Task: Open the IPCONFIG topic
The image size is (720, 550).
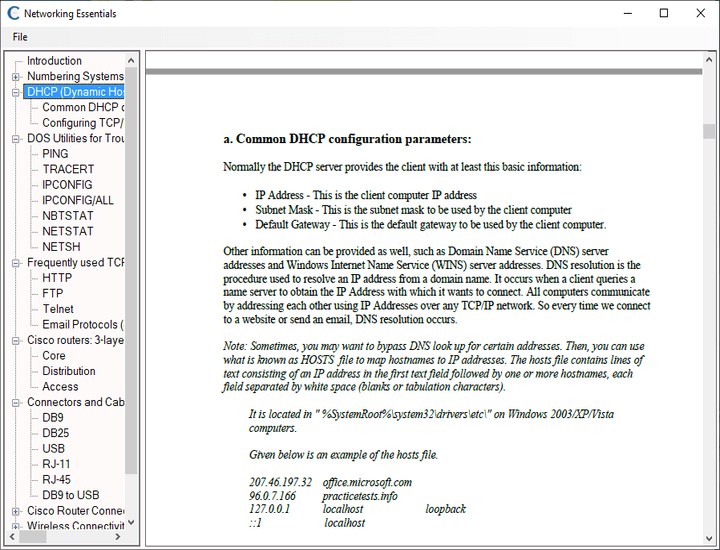Action: 67,185
